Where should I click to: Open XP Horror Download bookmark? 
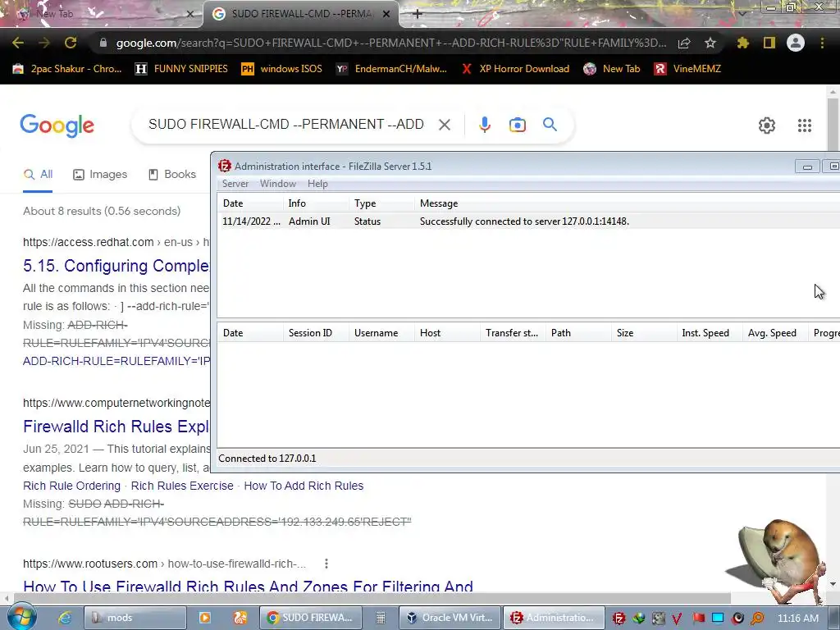pos(515,69)
